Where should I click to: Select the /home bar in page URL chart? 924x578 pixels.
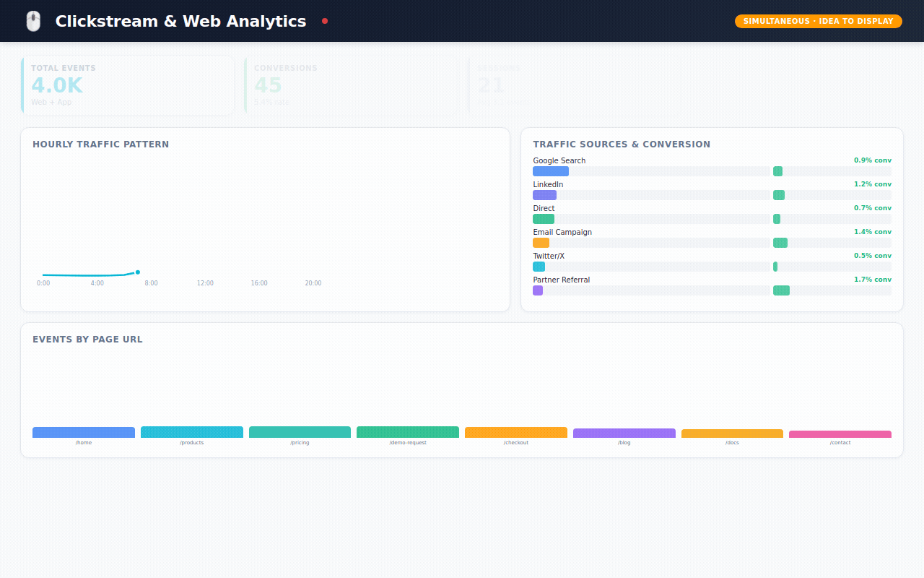84,432
